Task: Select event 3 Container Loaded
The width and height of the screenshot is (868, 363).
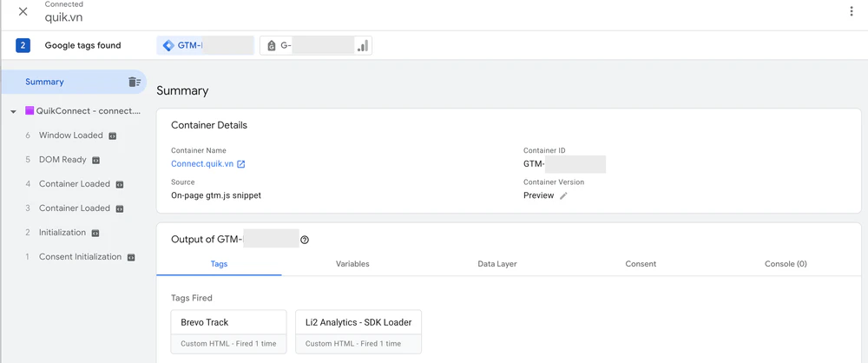Action: point(74,208)
